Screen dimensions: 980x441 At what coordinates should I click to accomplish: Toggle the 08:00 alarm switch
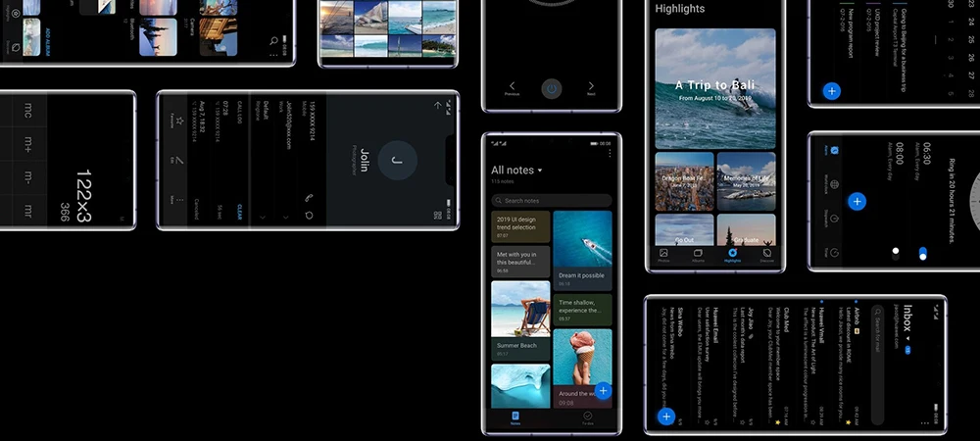click(x=896, y=254)
